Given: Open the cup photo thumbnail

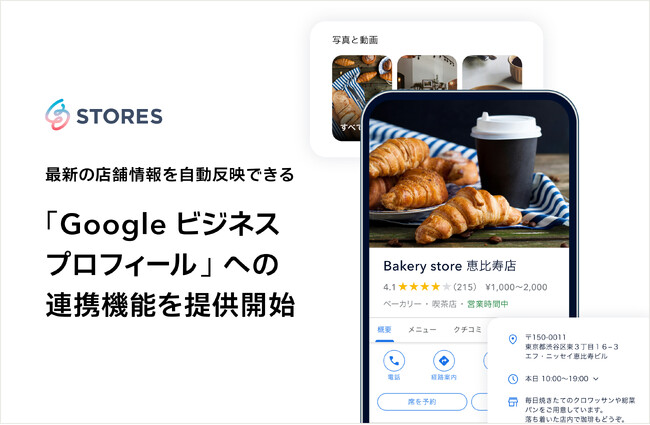Looking at the screenshot, I should click(492, 73).
